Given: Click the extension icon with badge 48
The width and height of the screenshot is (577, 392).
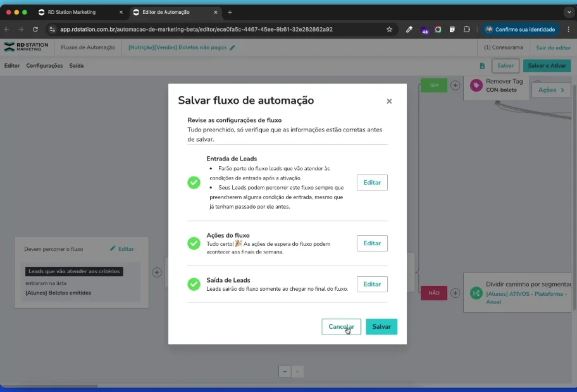Looking at the screenshot, I should [425, 30].
